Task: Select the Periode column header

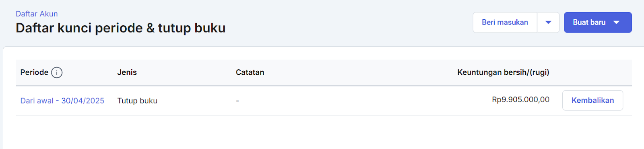Action: (x=34, y=72)
